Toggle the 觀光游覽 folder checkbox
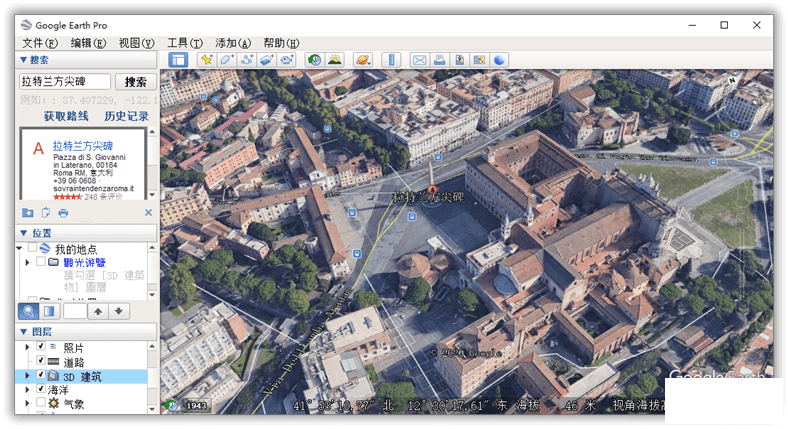 click(41, 261)
